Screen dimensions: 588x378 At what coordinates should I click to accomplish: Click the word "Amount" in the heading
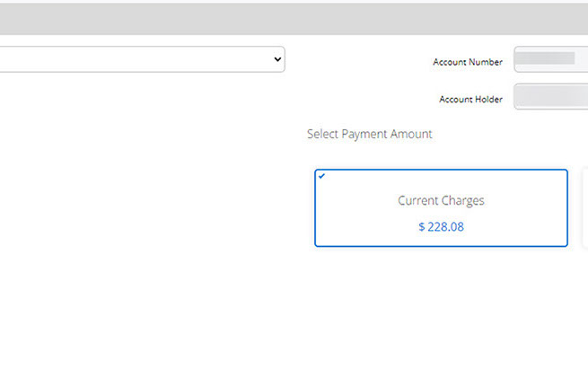(x=411, y=134)
